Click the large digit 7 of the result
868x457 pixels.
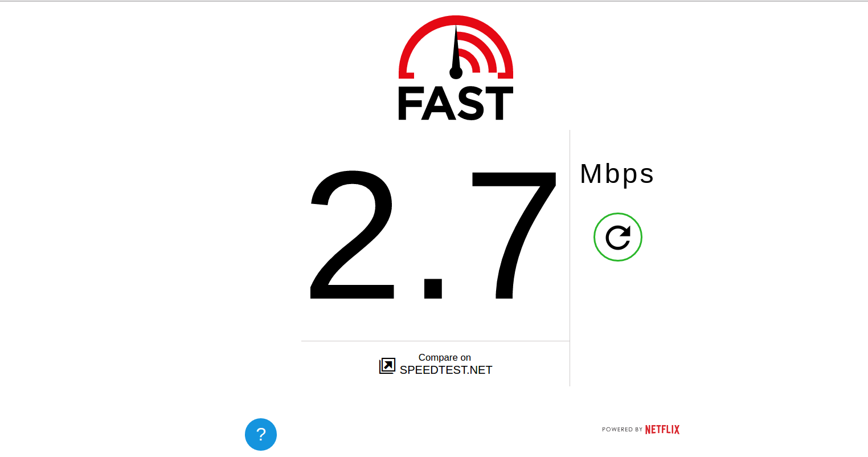click(514, 235)
